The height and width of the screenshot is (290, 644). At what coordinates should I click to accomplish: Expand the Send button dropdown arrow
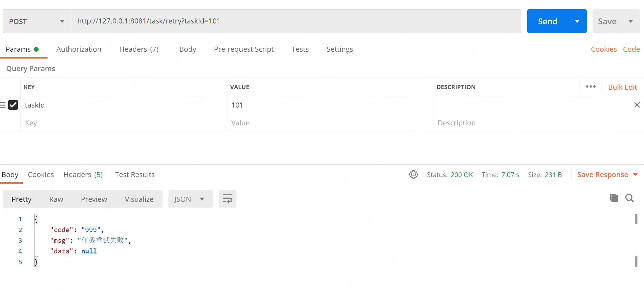[x=577, y=21]
